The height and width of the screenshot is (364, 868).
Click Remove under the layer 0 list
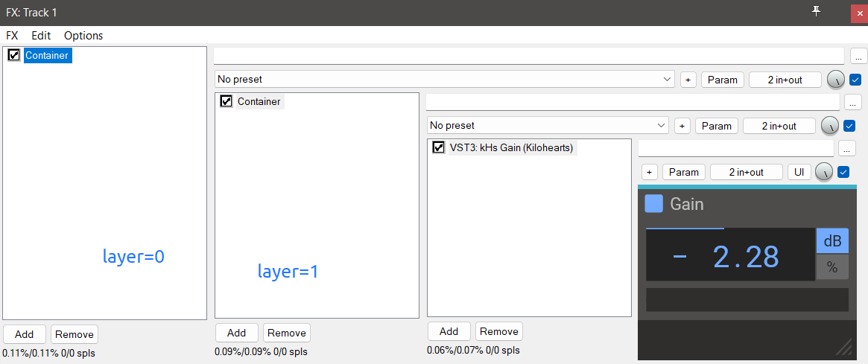75,334
